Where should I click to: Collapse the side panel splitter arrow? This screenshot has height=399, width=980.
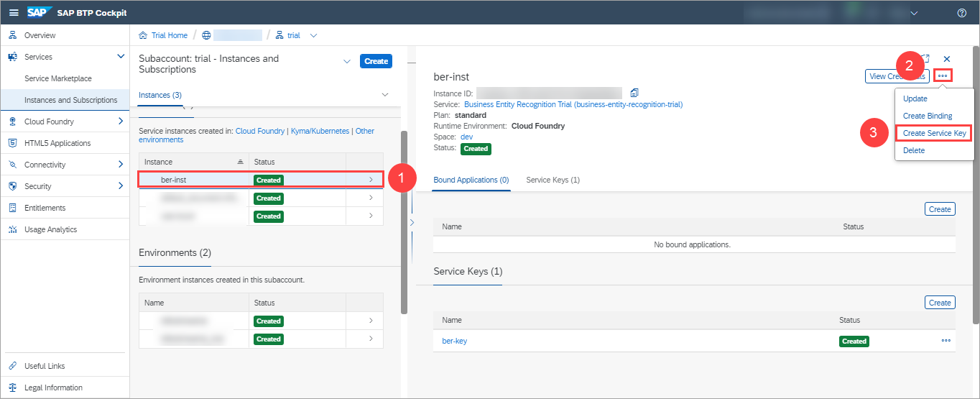(x=412, y=223)
